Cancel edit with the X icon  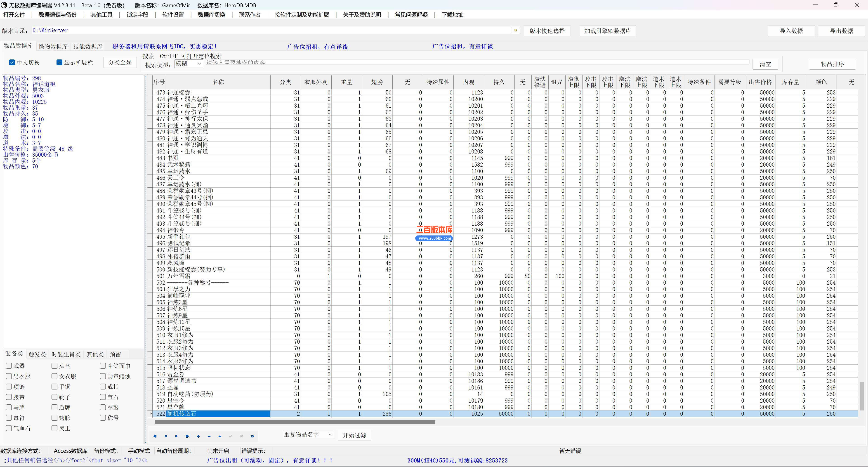tap(241, 436)
